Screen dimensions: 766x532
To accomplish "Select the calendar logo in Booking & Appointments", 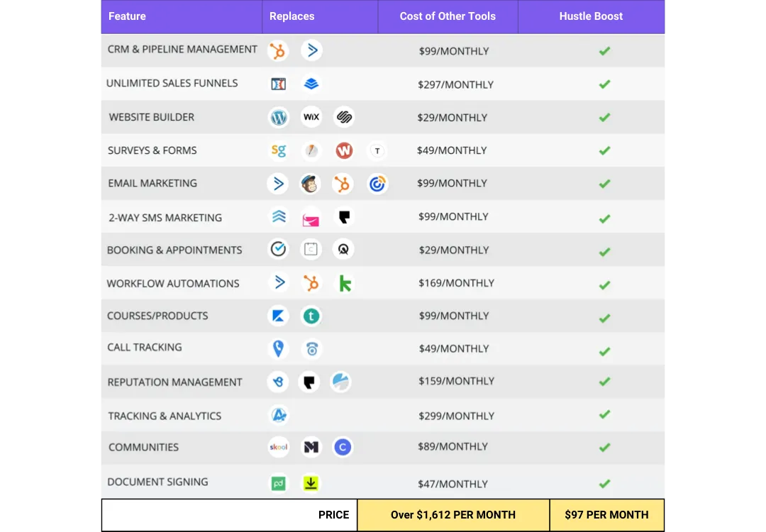I will pos(311,249).
